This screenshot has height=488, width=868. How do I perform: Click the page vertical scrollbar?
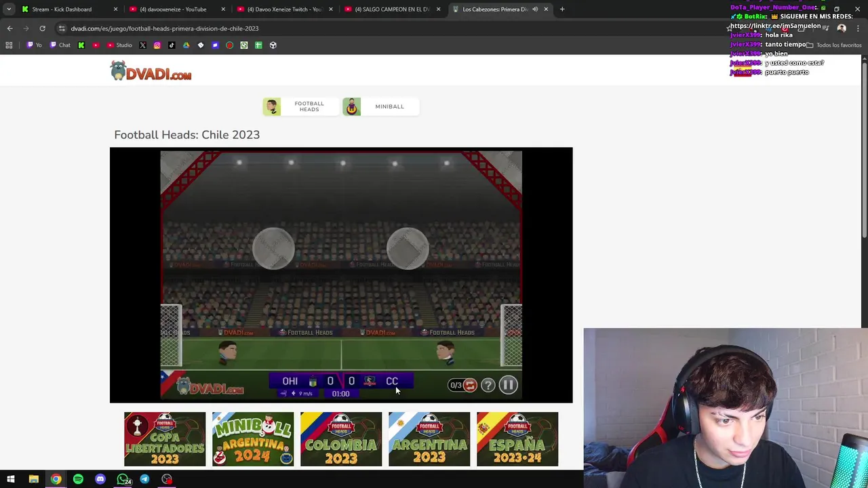pyautogui.click(x=864, y=149)
